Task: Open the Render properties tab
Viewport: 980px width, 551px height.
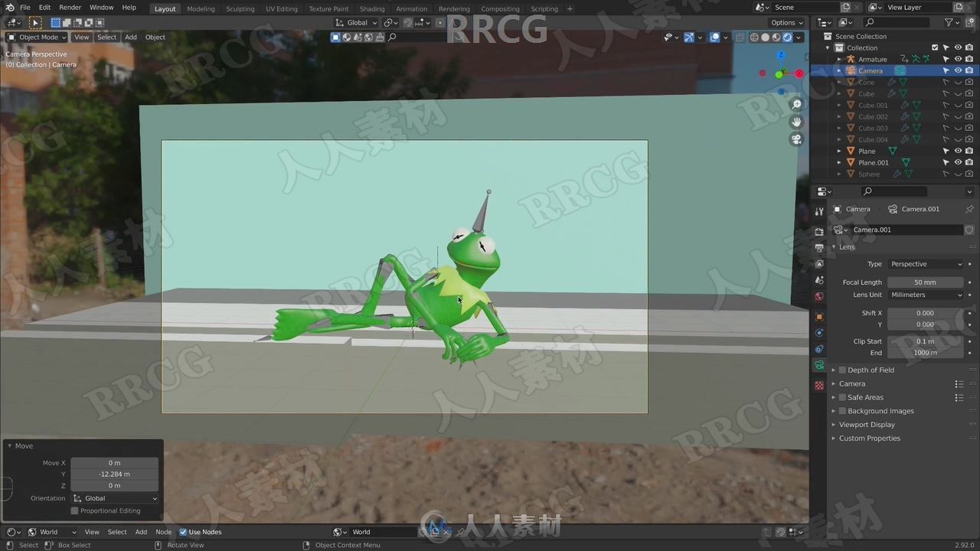Action: (x=819, y=231)
